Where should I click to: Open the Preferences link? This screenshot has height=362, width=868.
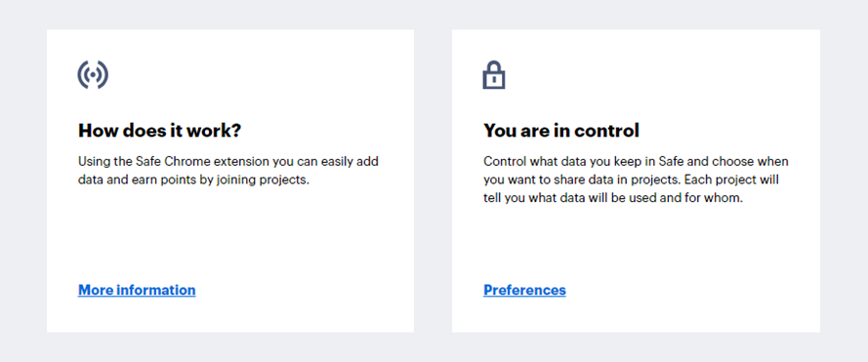(x=524, y=290)
